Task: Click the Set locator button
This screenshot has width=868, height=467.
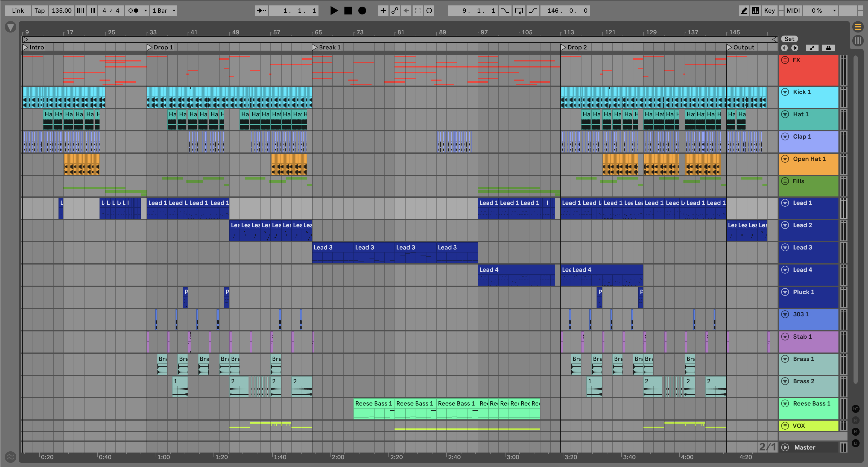Action: tap(790, 39)
